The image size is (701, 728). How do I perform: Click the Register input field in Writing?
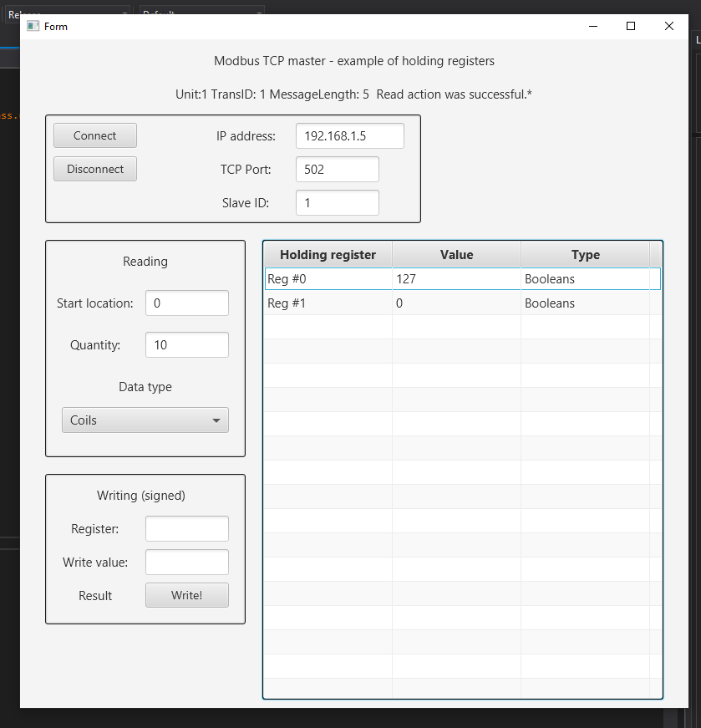187,529
